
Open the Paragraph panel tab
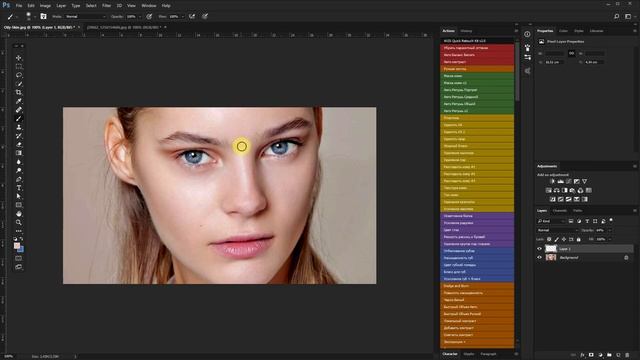[x=488, y=354]
